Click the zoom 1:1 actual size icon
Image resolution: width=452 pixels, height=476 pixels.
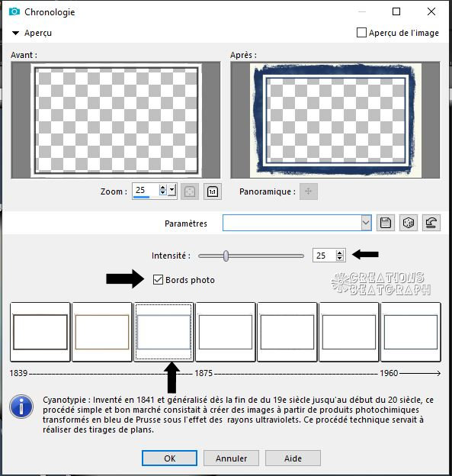pos(213,191)
